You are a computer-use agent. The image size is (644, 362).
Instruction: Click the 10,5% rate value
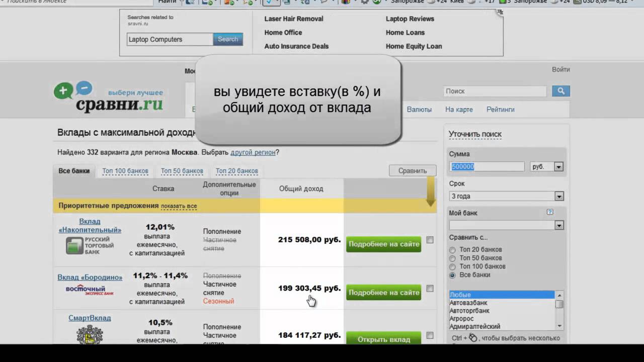coord(160,323)
